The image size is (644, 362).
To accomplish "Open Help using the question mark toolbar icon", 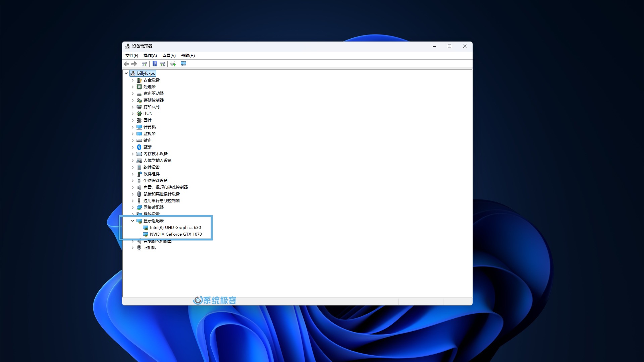I will 155,64.
